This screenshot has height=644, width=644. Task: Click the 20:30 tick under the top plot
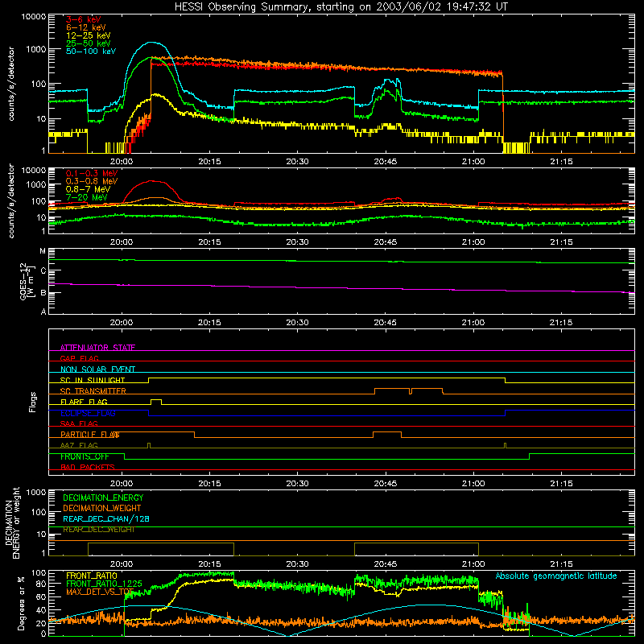point(297,162)
